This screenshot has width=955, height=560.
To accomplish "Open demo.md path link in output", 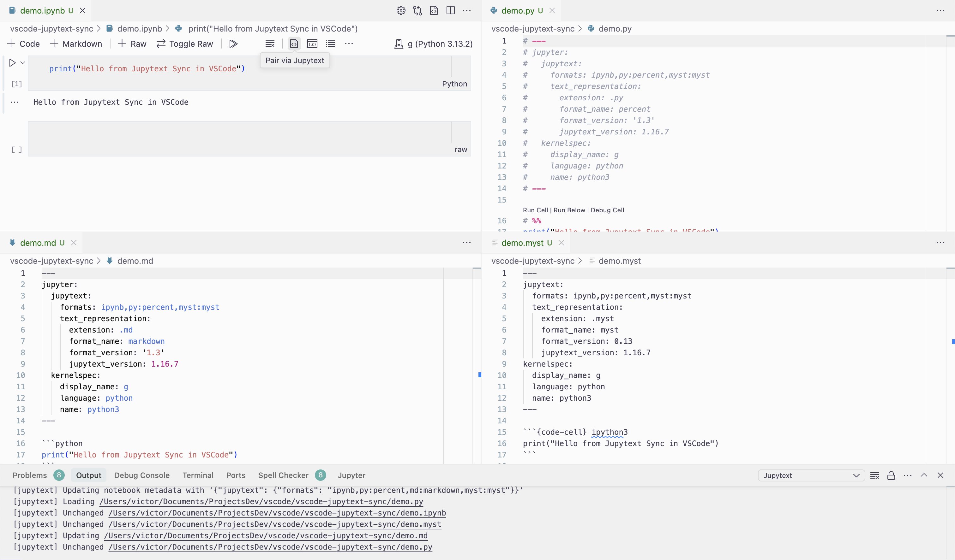I will coord(266,536).
